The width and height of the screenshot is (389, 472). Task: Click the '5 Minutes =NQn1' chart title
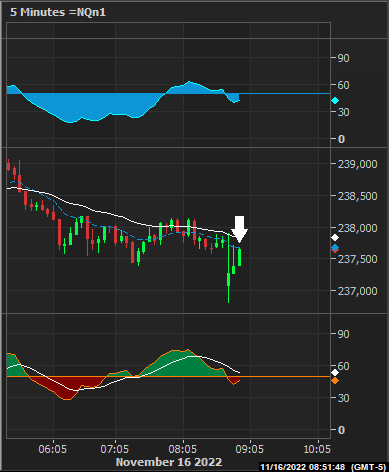click(x=58, y=12)
